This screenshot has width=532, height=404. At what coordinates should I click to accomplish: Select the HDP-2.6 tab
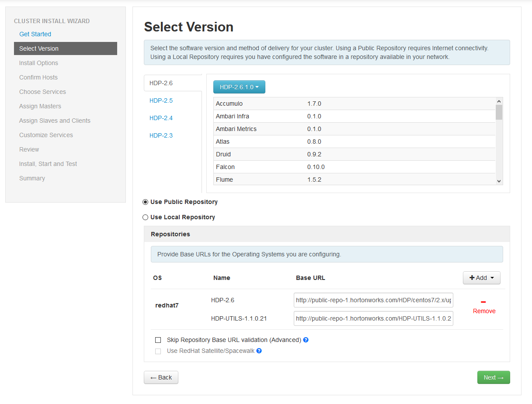(161, 83)
